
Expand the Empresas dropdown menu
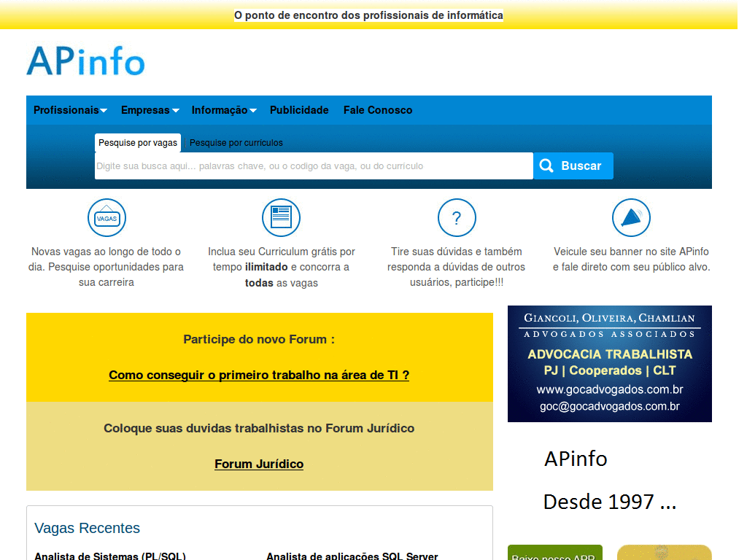(150, 110)
